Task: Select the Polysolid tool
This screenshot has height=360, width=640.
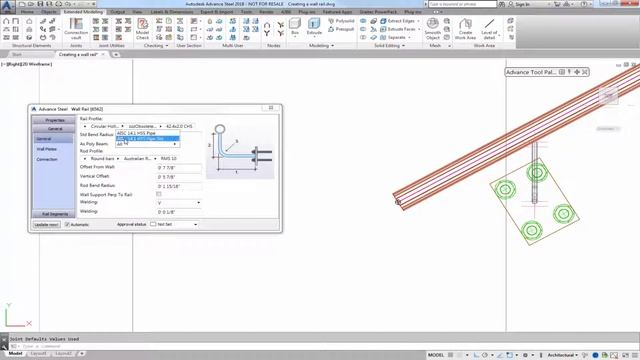Action: (341, 21)
